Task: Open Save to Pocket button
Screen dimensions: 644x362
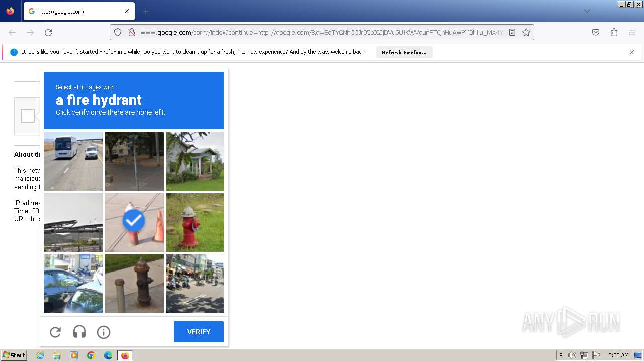Action: click(x=596, y=32)
